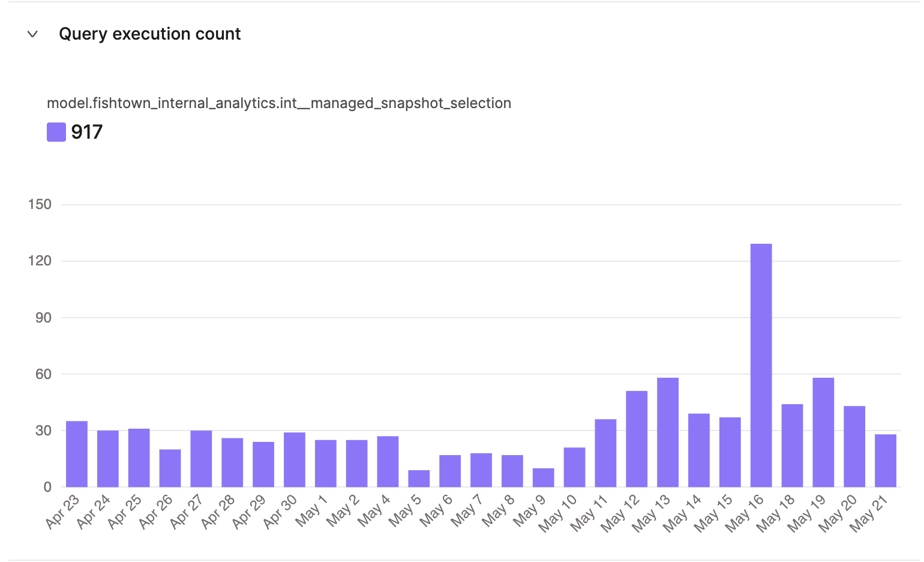
Task: Click the purple legend color swatch
Action: click(x=55, y=131)
